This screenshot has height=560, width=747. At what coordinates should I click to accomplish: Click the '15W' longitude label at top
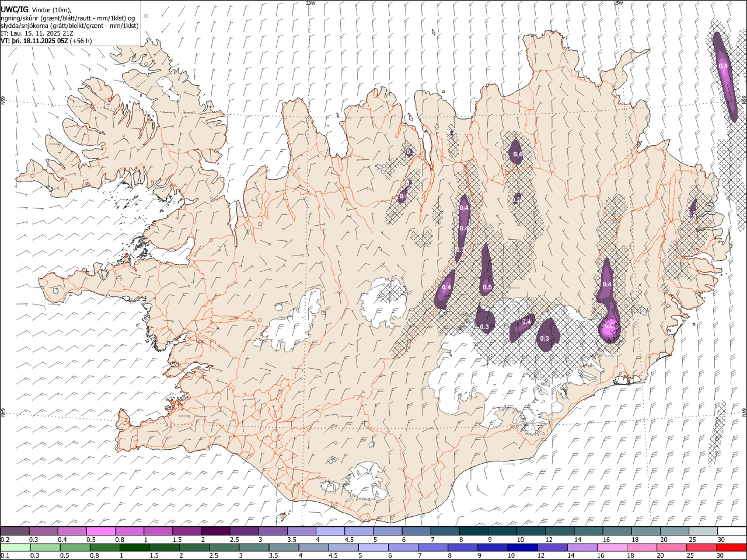[x=618, y=3]
